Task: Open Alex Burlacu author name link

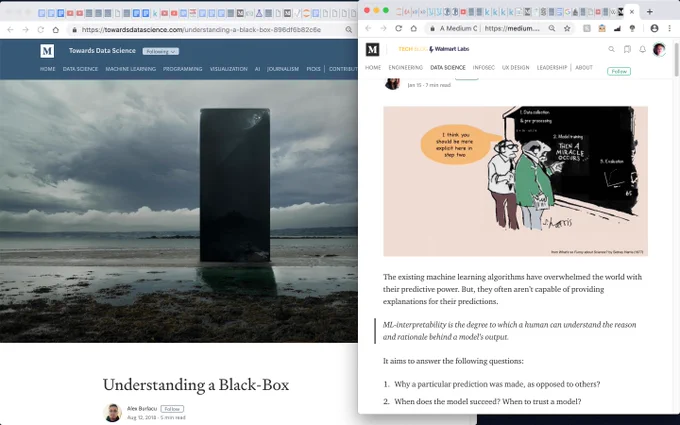Action: pos(142,409)
